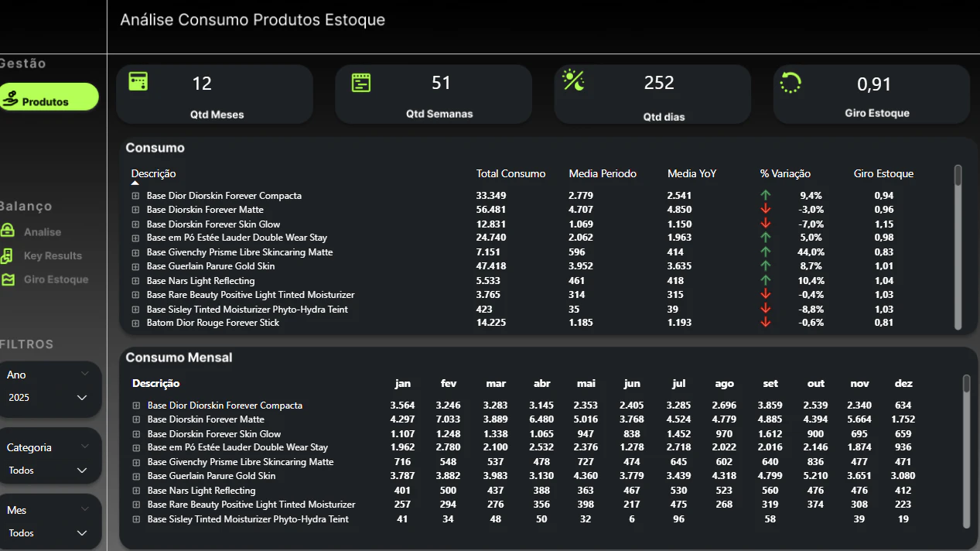This screenshot has width=980, height=551.
Task: Click the Qtd dias value 252
Action: coord(659,82)
